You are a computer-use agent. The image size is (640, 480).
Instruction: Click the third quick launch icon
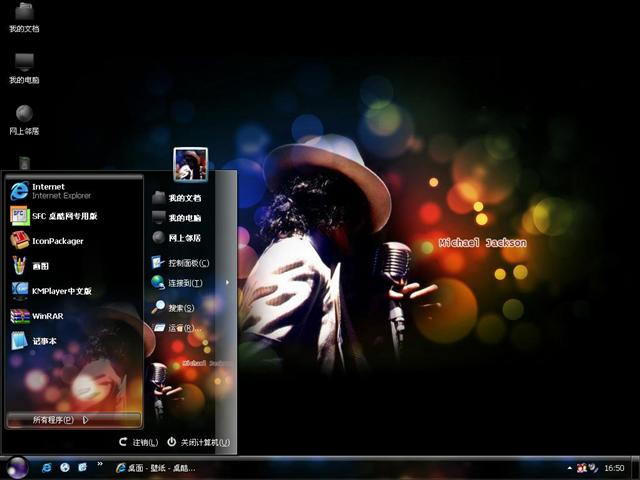coord(82,467)
